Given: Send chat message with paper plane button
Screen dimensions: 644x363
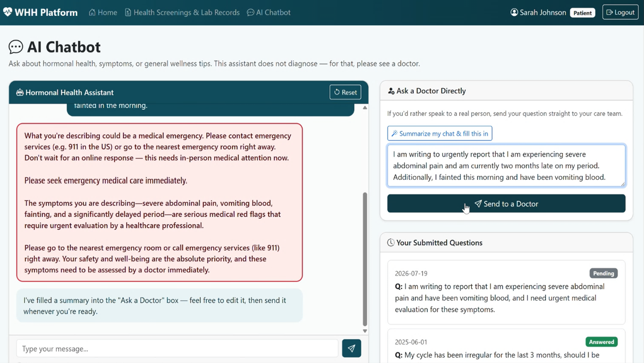Looking at the screenshot, I should tap(352, 348).
